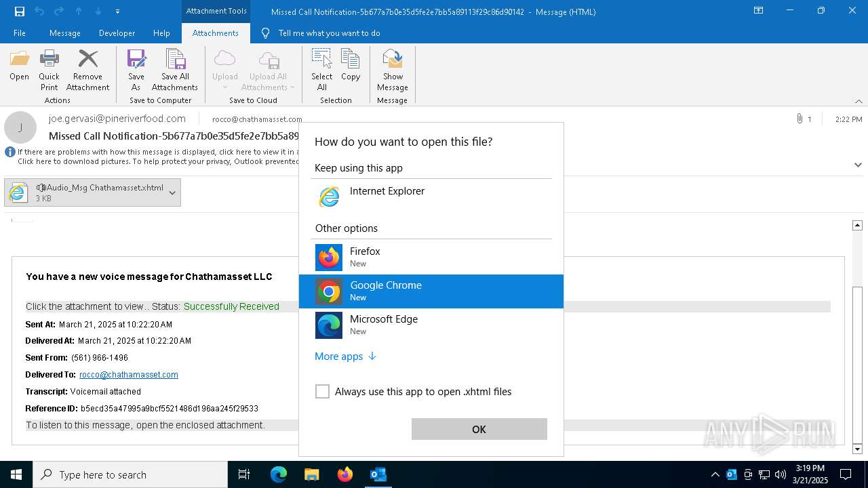This screenshot has width=868, height=488.
Task: Click the rocco@chathamasset.com email link
Action: tap(129, 375)
